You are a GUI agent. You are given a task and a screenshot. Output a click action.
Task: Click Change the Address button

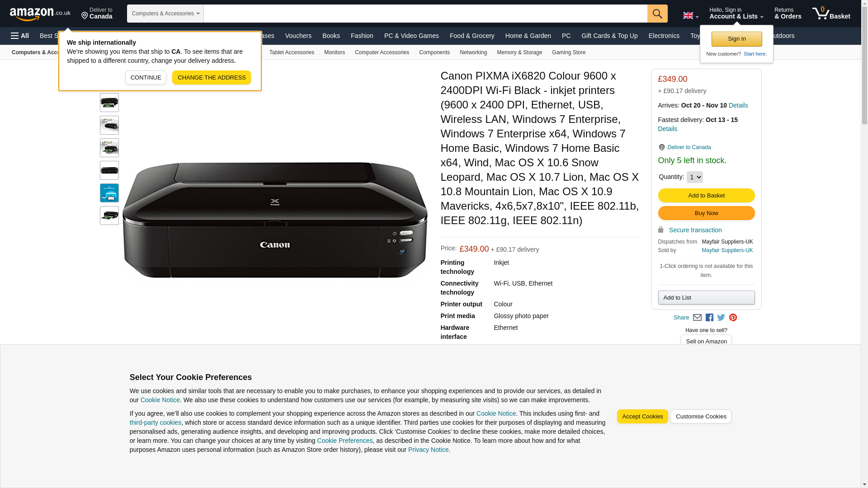click(212, 78)
